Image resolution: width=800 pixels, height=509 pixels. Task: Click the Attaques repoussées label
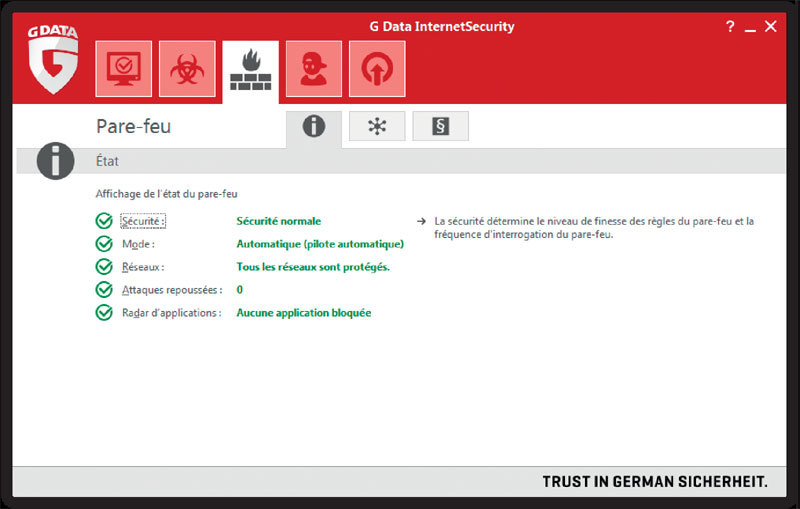click(172, 290)
